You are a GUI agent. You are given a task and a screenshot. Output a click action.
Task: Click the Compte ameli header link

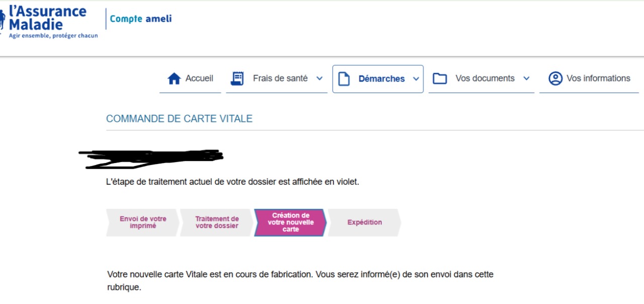141,19
